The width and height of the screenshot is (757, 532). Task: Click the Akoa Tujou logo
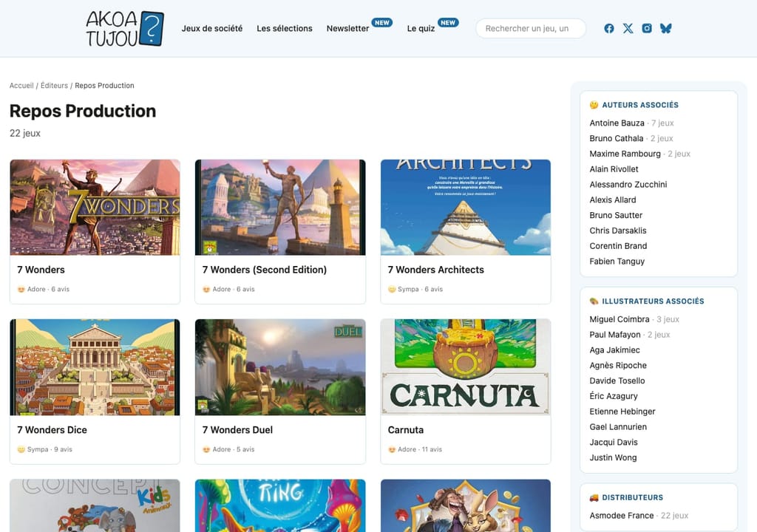coord(125,29)
